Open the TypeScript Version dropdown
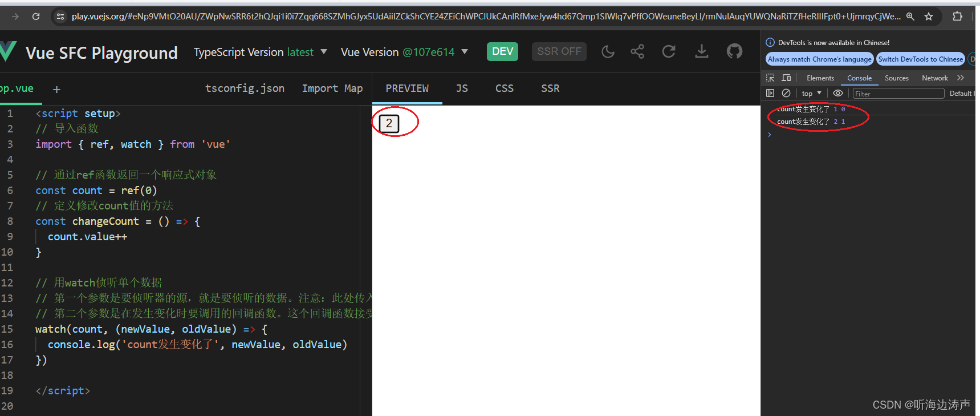Image resolution: width=980 pixels, height=416 pixels. 261,52
